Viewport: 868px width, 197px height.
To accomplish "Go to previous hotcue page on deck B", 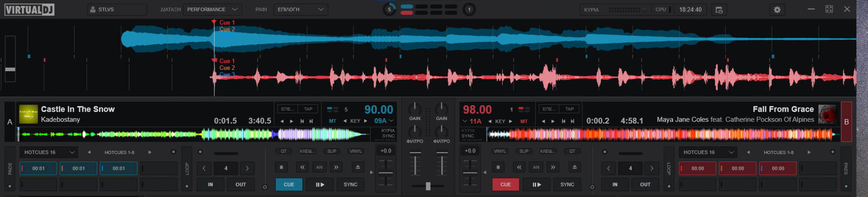I will 748,152.
